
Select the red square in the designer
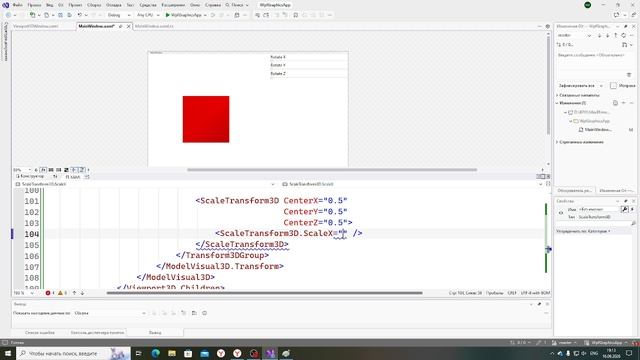point(206,119)
